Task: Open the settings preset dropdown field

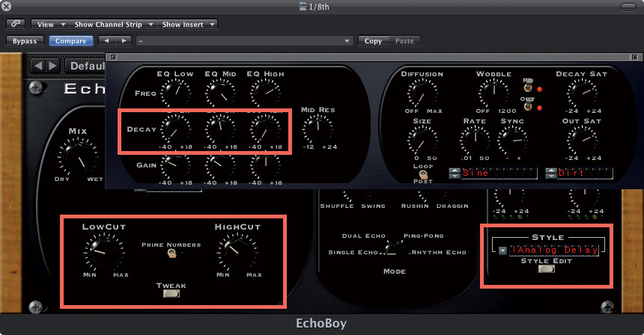Action: [244, 41]
